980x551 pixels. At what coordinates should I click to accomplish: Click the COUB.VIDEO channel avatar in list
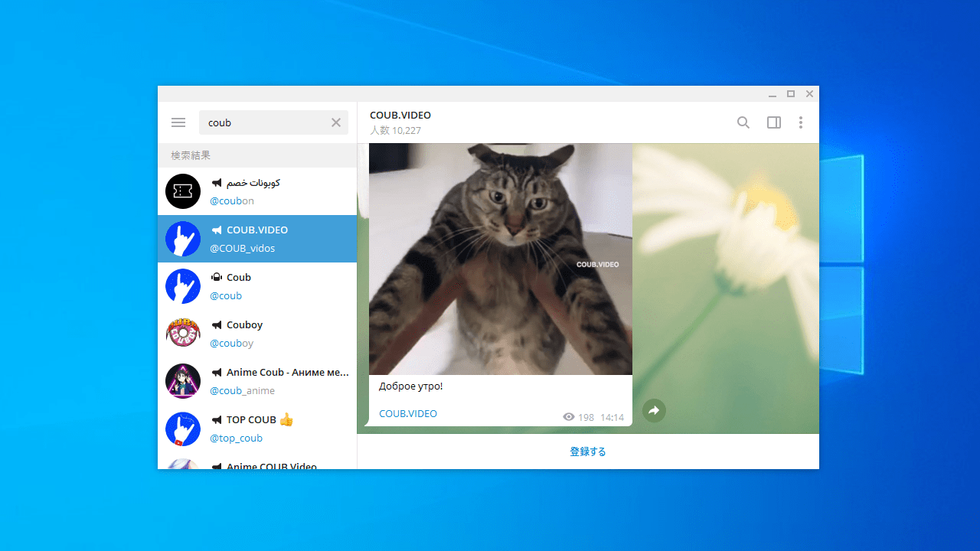(183, 239)
